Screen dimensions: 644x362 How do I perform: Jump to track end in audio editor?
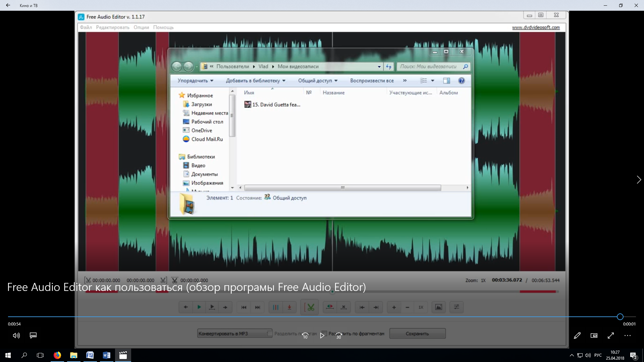(x=258, y=307)
